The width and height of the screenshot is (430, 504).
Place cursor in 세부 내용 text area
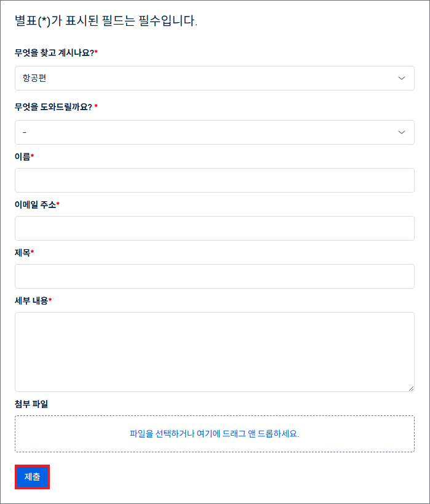(214, 352)
